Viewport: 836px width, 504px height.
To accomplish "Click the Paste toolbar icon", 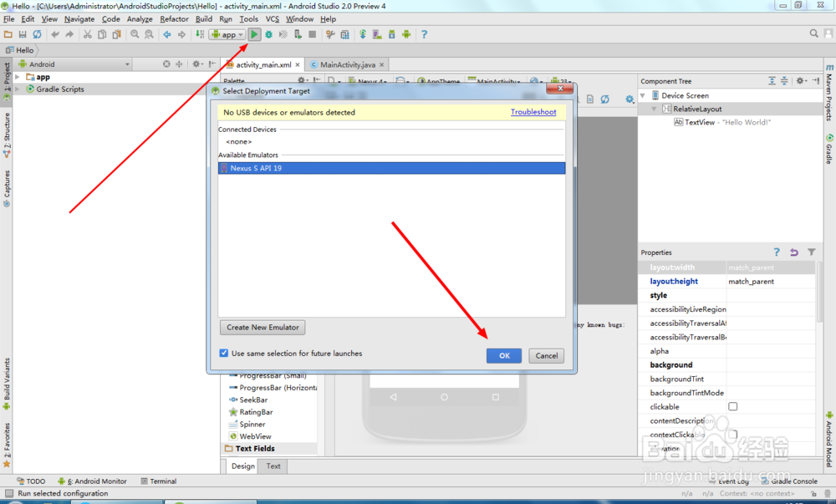I will (x=116, y=34).
